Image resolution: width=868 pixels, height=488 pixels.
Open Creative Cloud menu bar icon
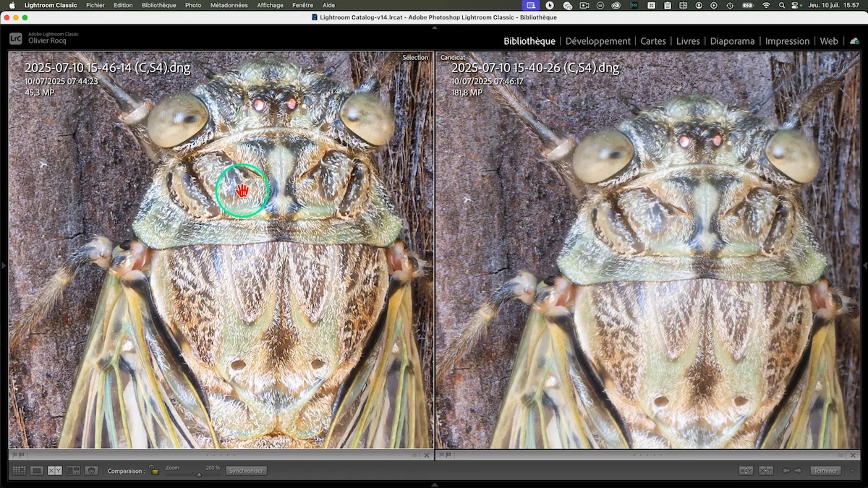point(616,5)
